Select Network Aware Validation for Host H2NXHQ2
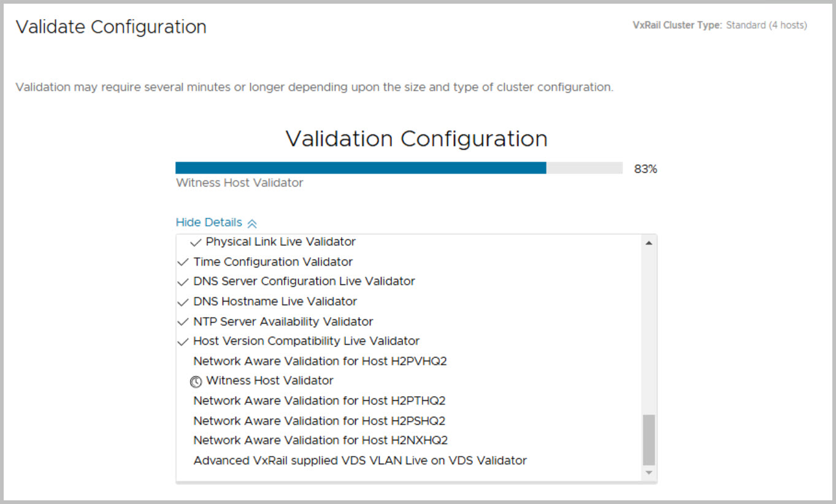Image resolution: width=836 pixels, height=504 pixels. 320,440
